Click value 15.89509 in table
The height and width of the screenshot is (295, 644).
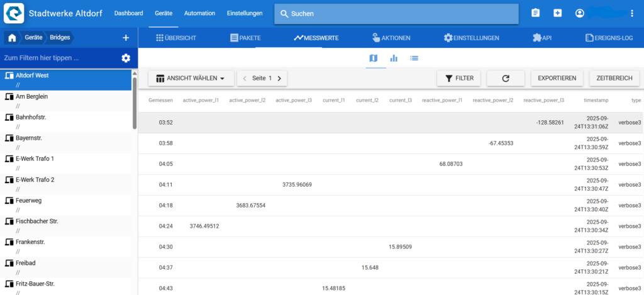pos(400,247)
